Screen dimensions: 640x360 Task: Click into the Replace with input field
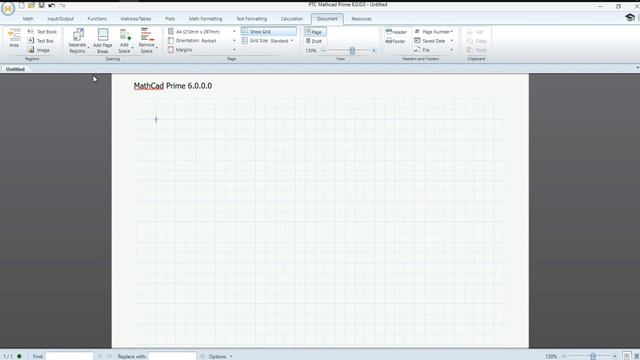point(172,356)
